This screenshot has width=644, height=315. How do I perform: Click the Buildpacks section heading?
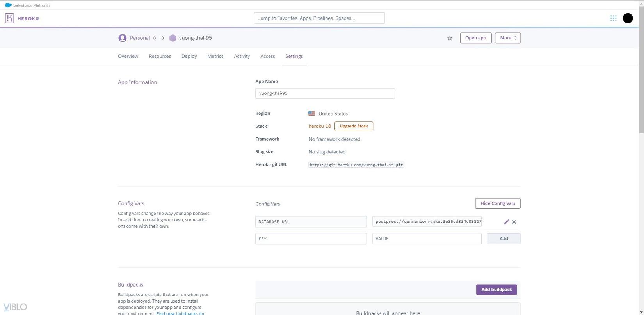tap(130, 285)
